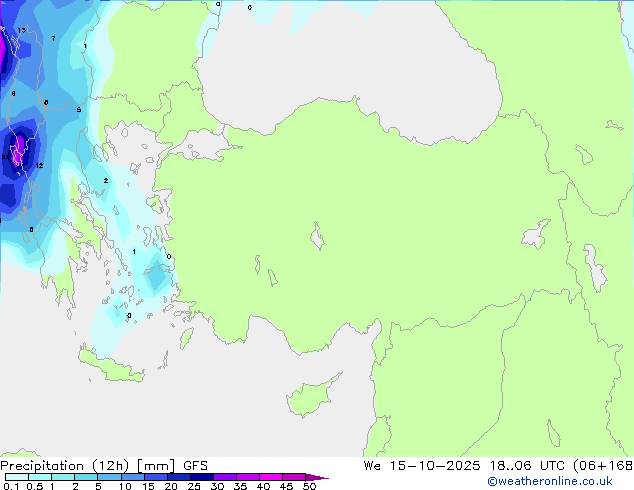Image resolution: width=634 pixels, height=490 pixels.
Task: Click the legend label '0.1'
Action: tap(11, 486)
